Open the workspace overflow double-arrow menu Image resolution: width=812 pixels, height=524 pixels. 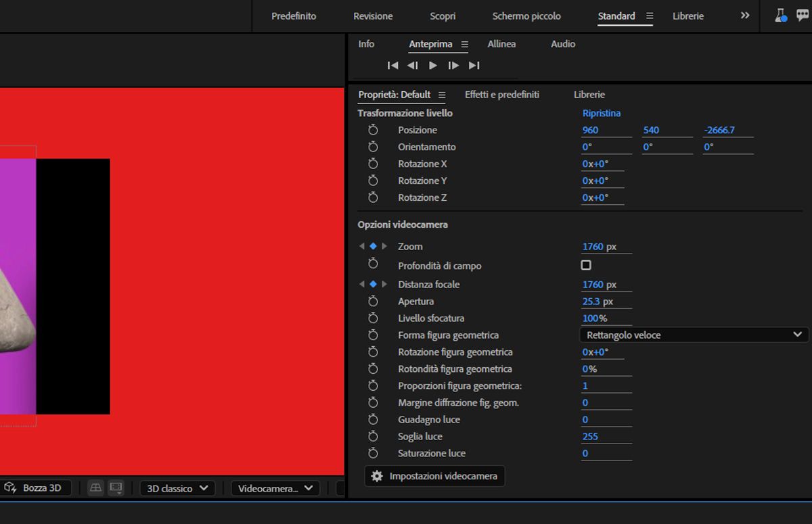(745, 16)
